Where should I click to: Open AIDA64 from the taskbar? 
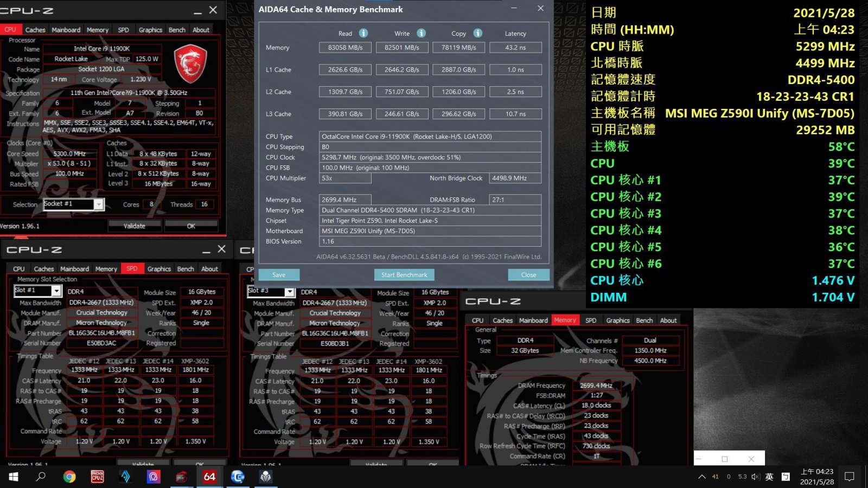point(209,477)
